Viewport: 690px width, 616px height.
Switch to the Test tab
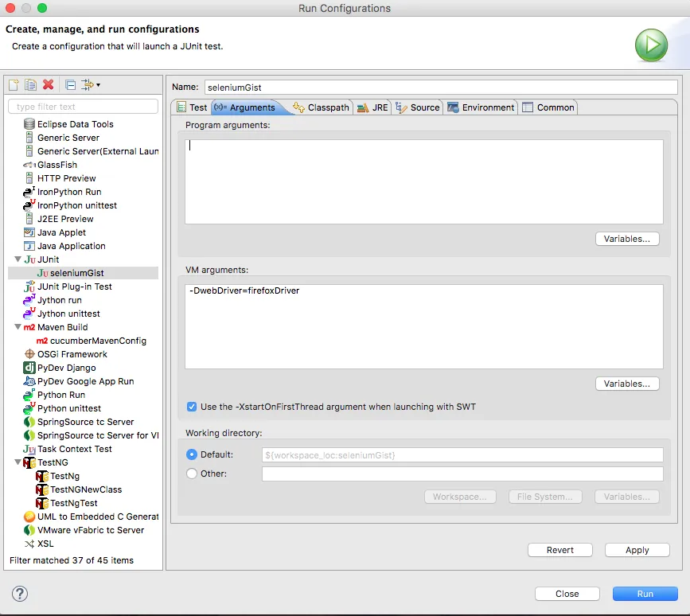point(192,107)
